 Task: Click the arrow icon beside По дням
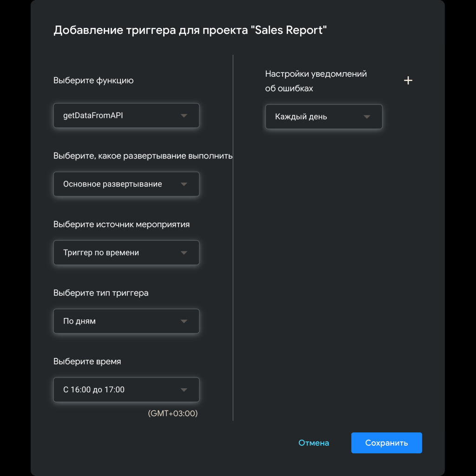click(184, 321)
